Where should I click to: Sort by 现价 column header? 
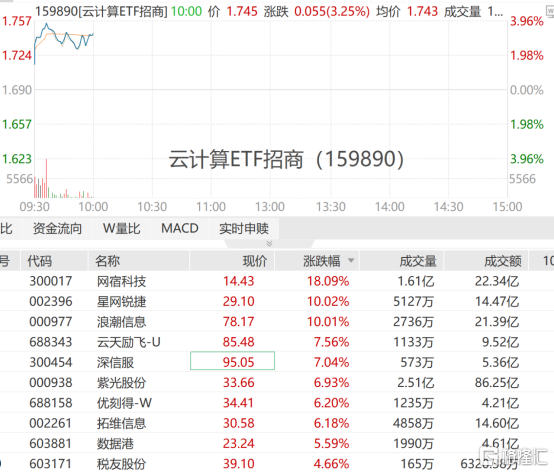(x=255, y=261)
